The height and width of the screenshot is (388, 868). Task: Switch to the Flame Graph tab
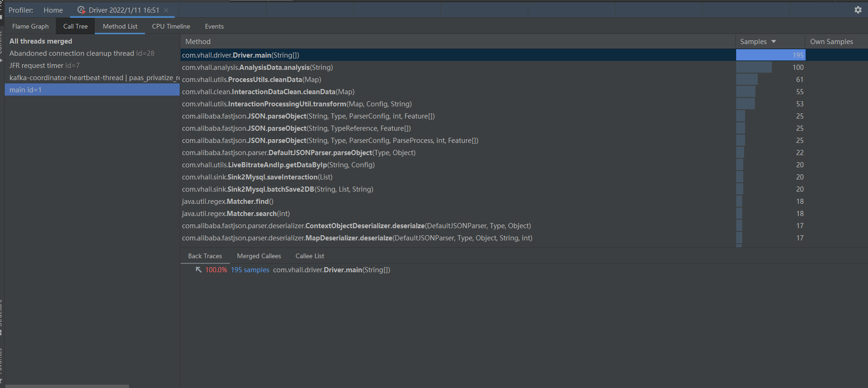30,26
